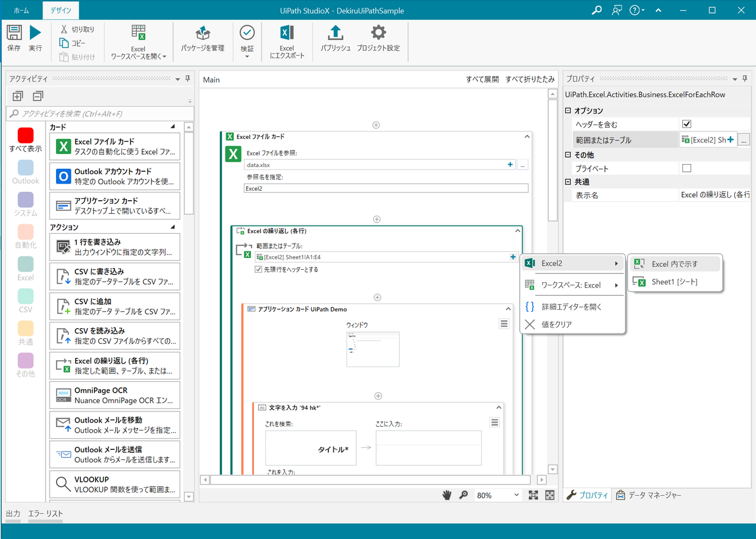Switch to データ マネージャー tab
756x539 pixels.
point(648,495)
